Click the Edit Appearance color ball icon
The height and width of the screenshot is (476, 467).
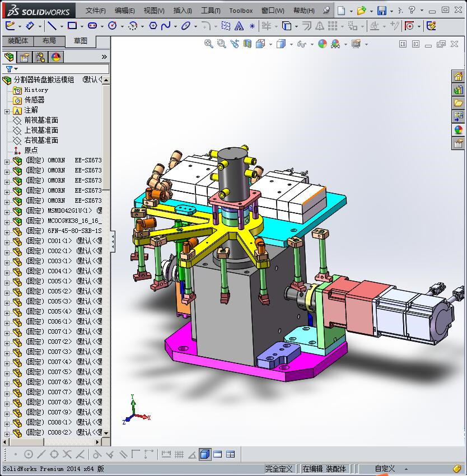click(x=323, y=44)
